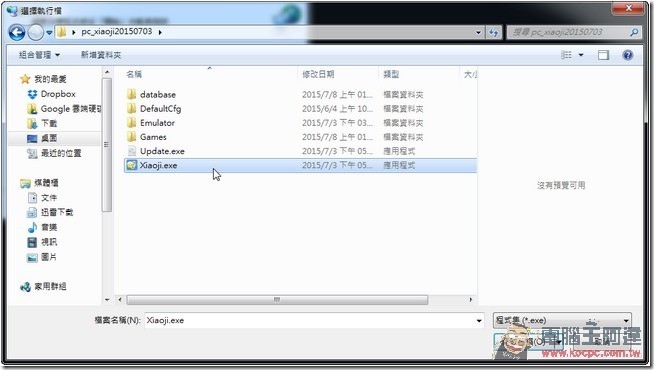The image size is (654, 370).
Task: Click the Emulator modified date cell
Action: click(337, 123)
